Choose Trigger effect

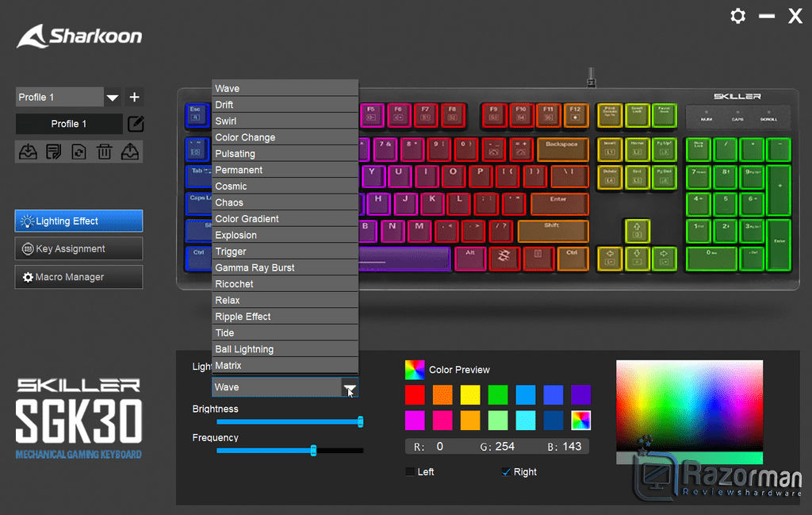click(x=285, y=252)
